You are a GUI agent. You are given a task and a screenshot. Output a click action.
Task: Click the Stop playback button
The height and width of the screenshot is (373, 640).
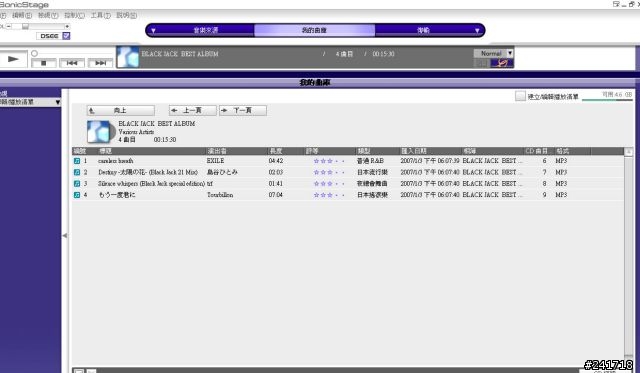click(44, 63)
